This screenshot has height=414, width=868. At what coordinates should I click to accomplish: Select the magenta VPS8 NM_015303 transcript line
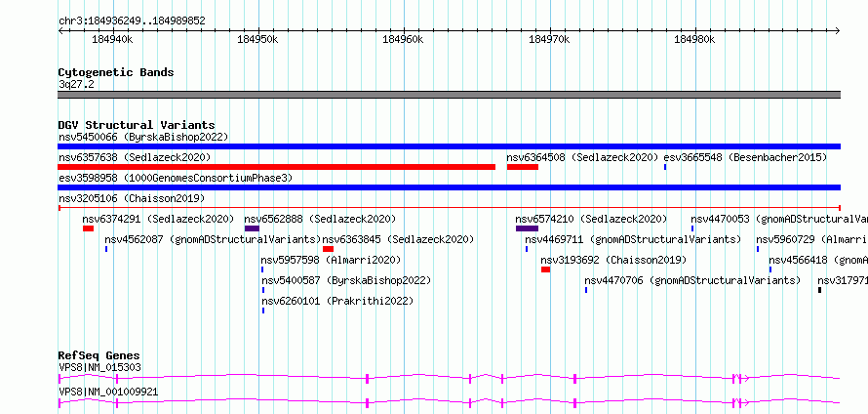(449, 379)
